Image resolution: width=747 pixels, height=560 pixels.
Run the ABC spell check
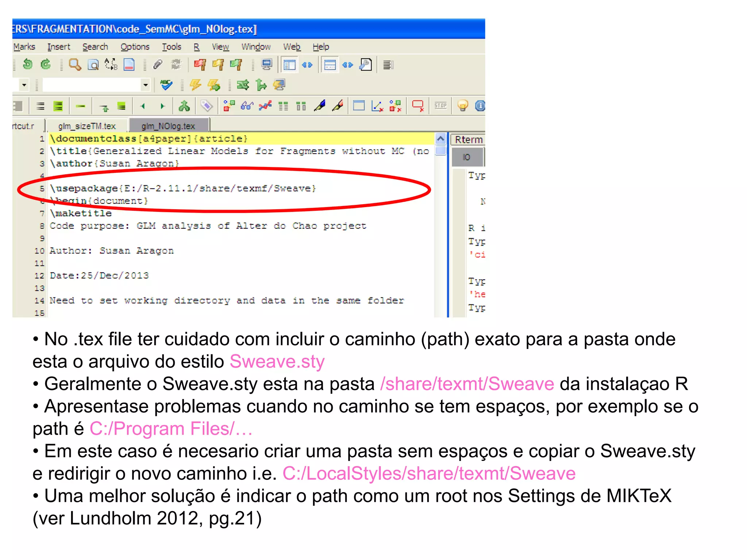[166, 85]
